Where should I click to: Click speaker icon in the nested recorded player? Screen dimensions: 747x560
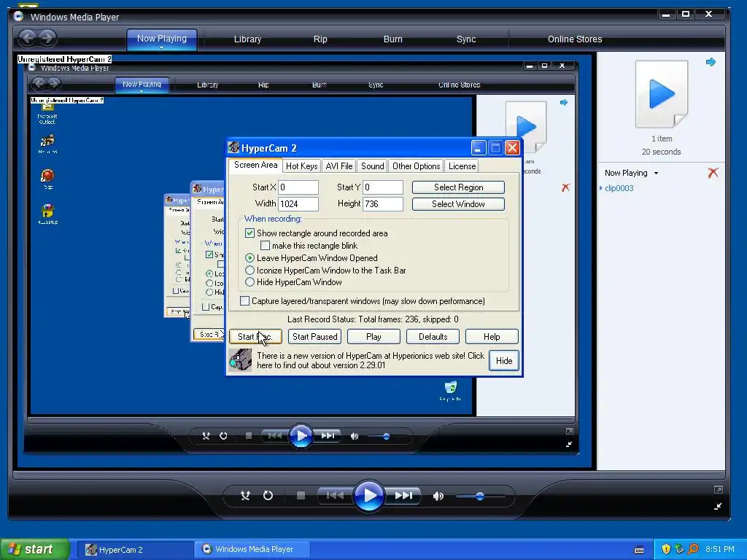pos(354,436)
